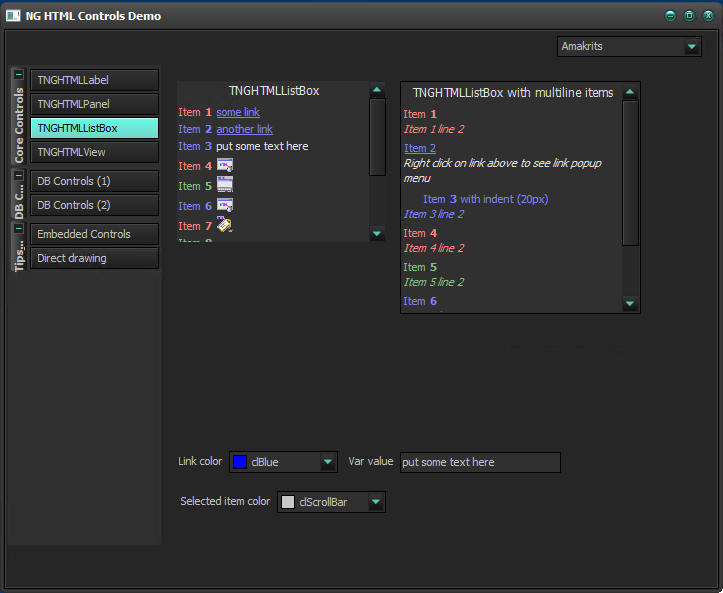Collapse the DB Controls sidebar group
The width and height of the screenshot is (723, 593).
tap(19, 175)
